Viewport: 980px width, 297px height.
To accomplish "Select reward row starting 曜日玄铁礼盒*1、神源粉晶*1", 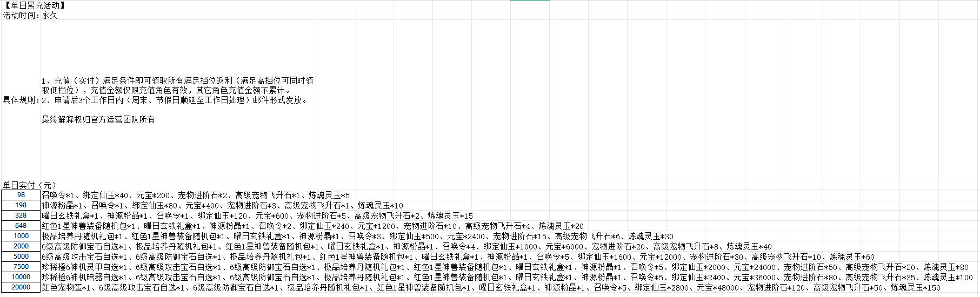I will click(x=257, y=215).
